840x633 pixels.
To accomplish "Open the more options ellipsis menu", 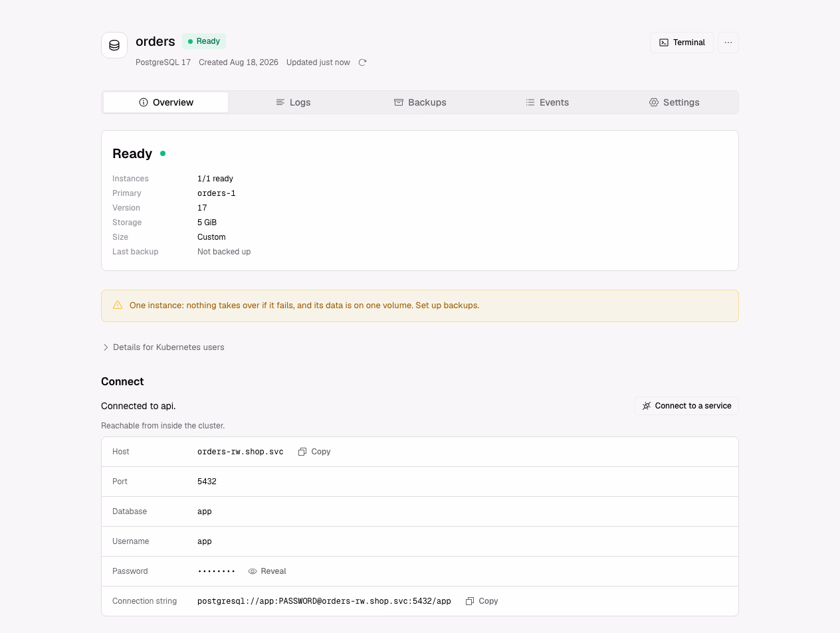I will pyautogui.click(x=728, y=43).
